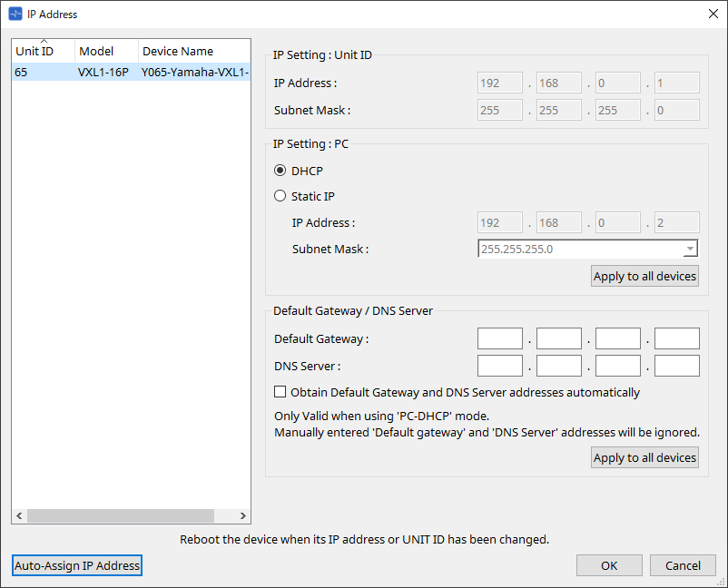The height and width of the screenshot is (588, 728).
Task: Open the Subnet Mask dropdown
Action: click(690, 250)
